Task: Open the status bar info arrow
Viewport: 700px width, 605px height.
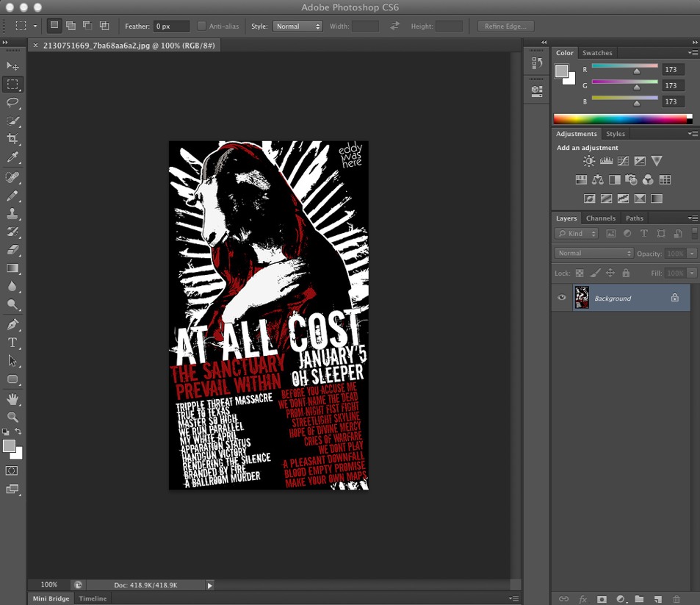Action: point(209,585)
